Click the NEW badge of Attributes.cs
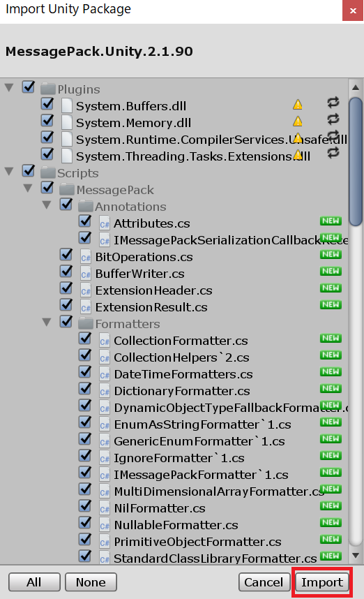The height and width of the screenshot is (599, 364). coord(331,221)
